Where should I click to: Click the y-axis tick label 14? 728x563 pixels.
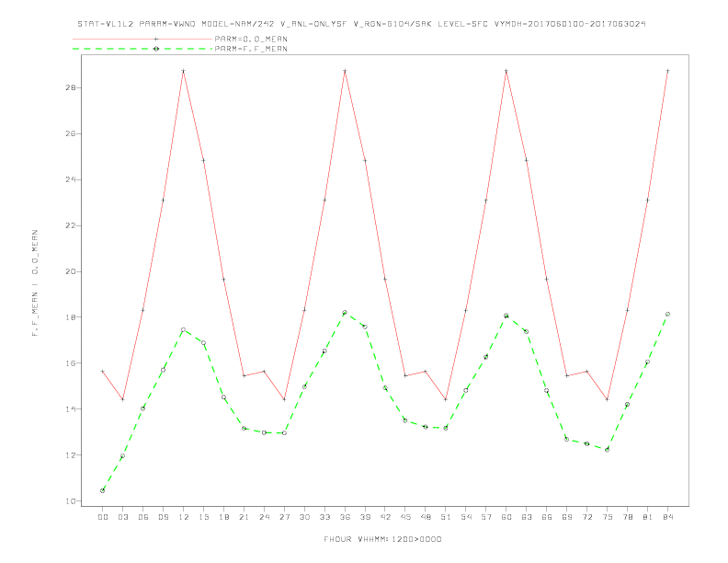[x=70, y=409]
